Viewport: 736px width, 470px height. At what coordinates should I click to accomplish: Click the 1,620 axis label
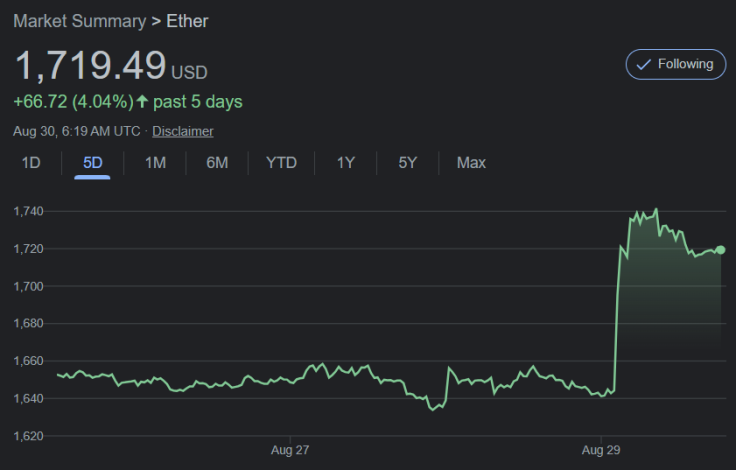[x=28, y=436]
